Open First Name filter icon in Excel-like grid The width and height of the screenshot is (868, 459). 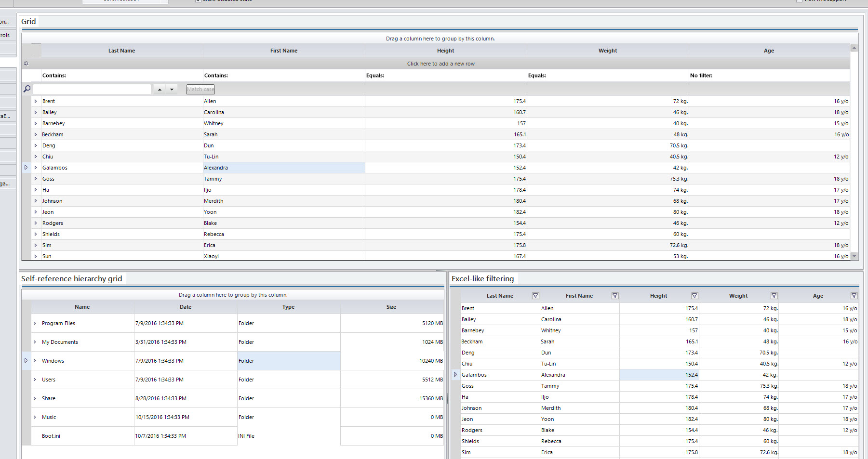click(x=615, y=296)
